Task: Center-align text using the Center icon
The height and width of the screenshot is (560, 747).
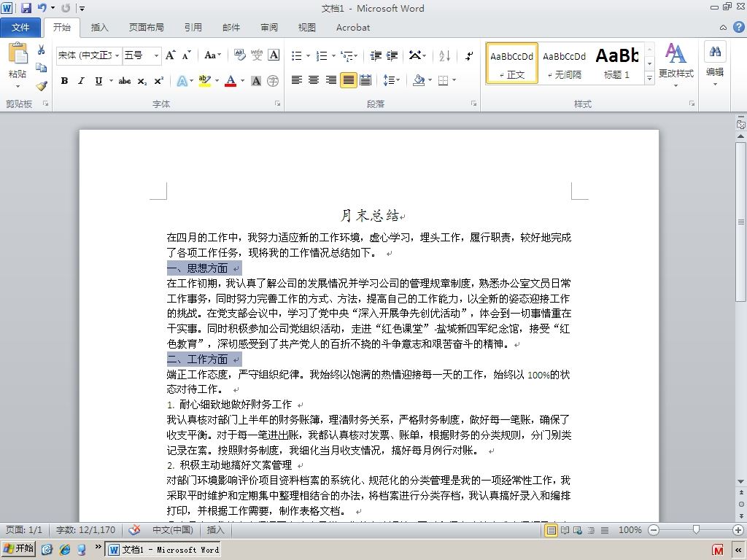Action: pyautogui.click(x=314, y=80)
